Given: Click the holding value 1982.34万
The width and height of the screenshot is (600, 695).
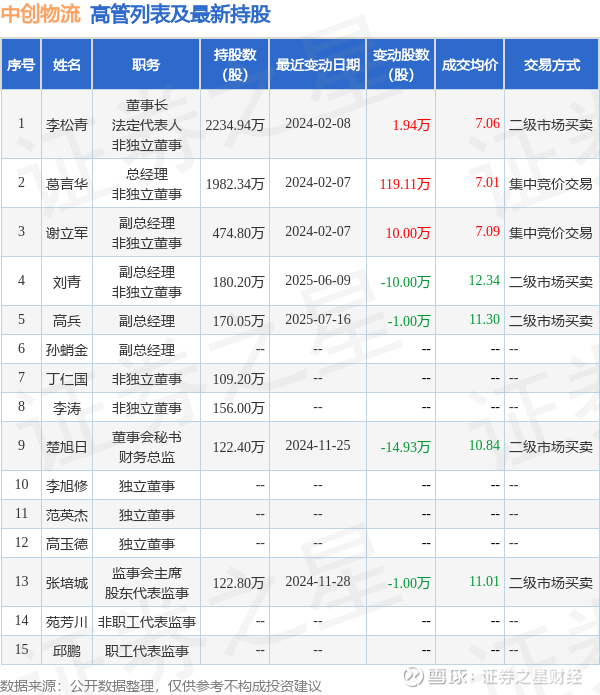Looking at the screenshot, I should point(235,184).
